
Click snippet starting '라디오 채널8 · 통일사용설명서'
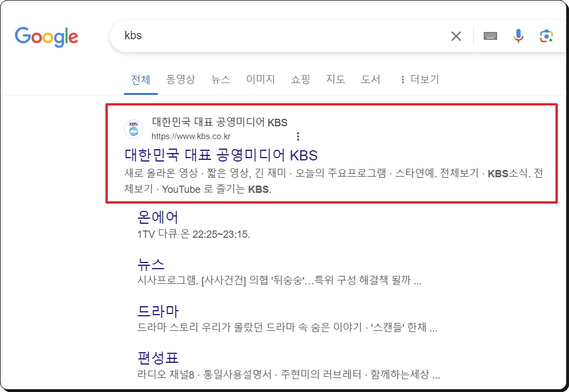pyautogui.click(x=289, y=374)
